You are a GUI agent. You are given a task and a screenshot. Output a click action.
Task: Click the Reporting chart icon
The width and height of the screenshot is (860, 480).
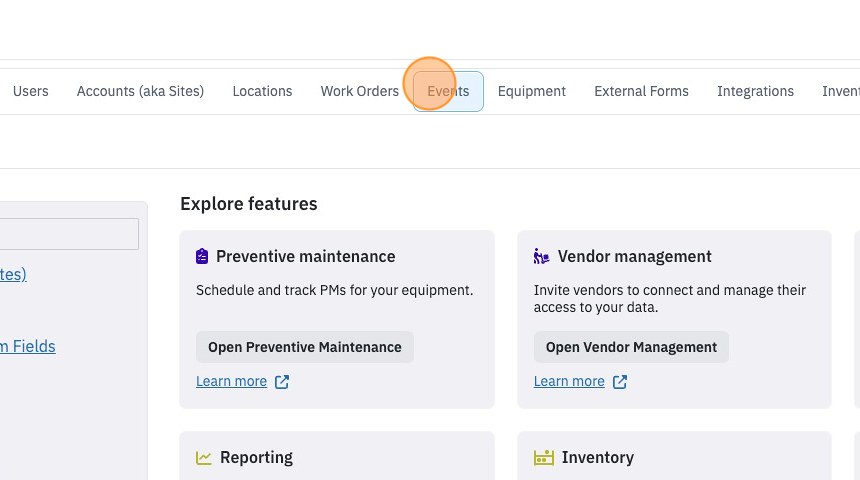coord(203,458)
